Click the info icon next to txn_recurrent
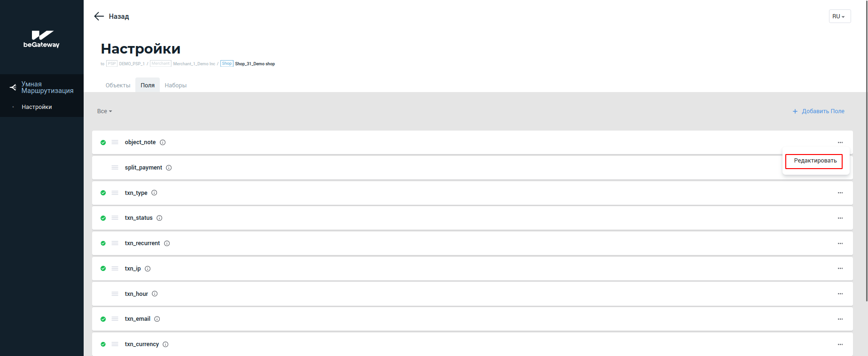Image resolution: width=868 pixels, height=356 pixels. pos(167,243)
